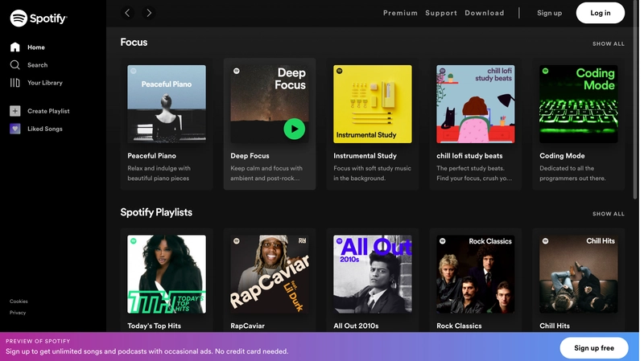Click the Sign up free button
Viewport: 644px width, 361px height.
pos(594,348)
